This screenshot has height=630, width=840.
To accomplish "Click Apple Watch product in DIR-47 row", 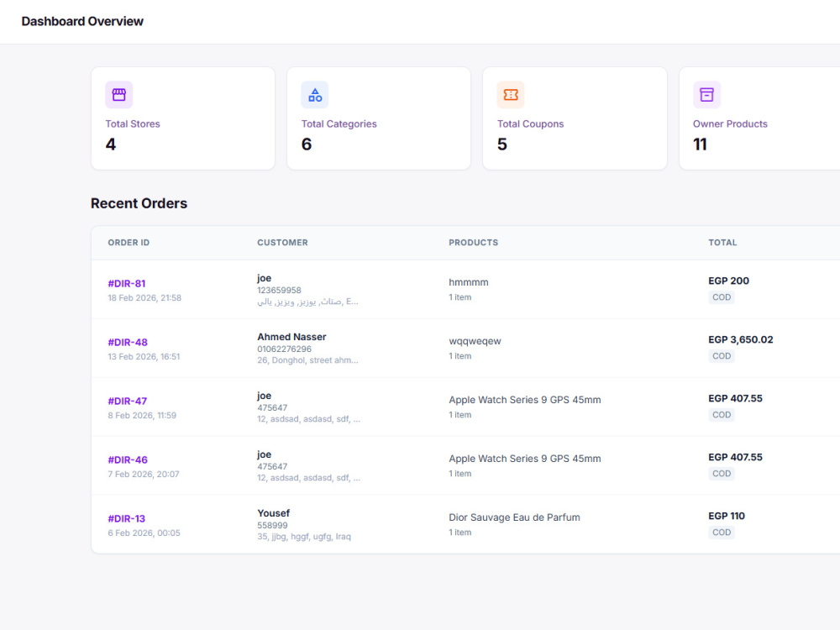I will pos(524,400).
